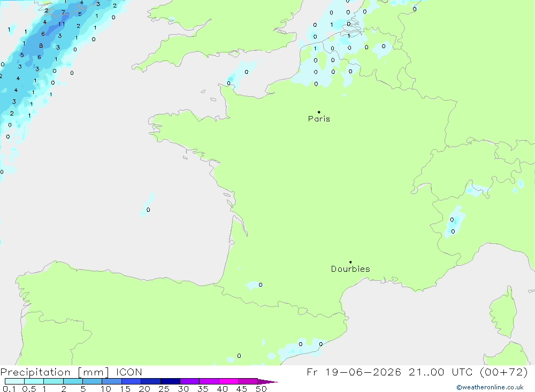Click the '8' precipitation value on map
535x392 pixels.
click(41, 45)
